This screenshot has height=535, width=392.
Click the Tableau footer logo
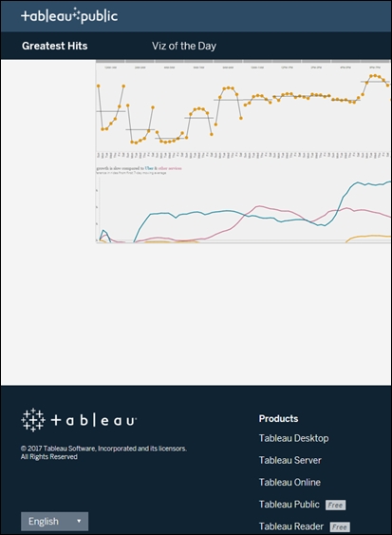[x=79, y=420]
